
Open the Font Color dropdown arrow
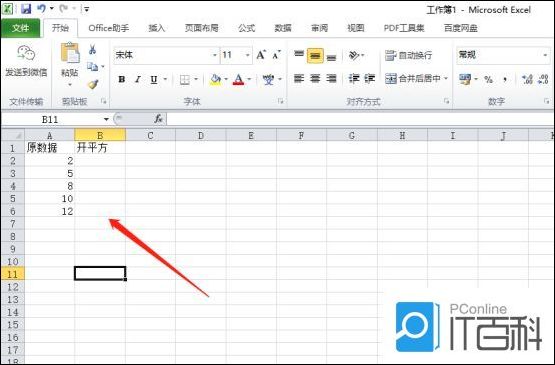[x=250, y=79]
